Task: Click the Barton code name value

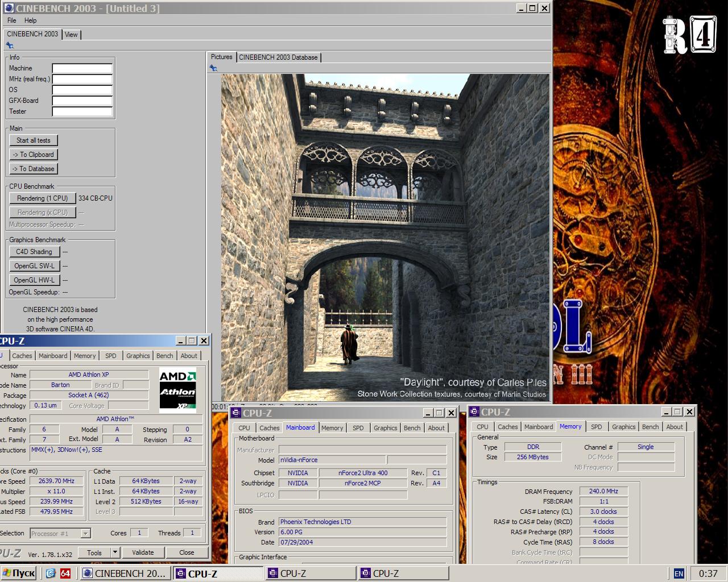Action: (x=60, y=385)
